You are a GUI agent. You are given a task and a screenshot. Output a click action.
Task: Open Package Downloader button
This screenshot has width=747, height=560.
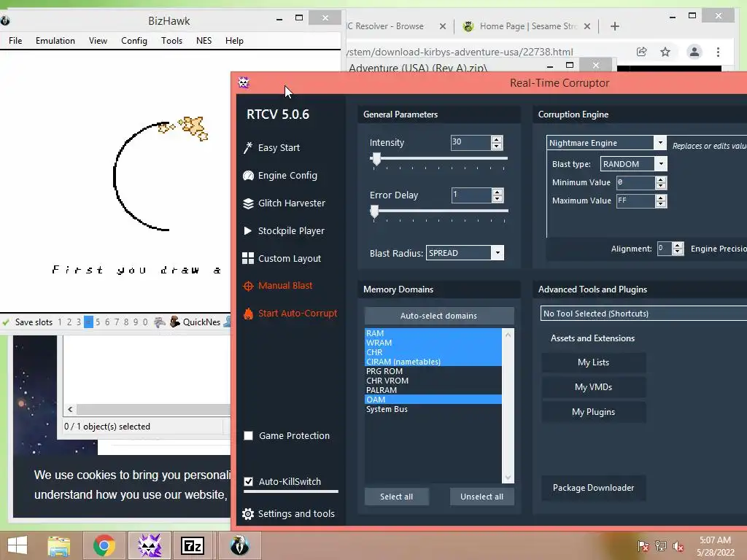pos(594,488)
